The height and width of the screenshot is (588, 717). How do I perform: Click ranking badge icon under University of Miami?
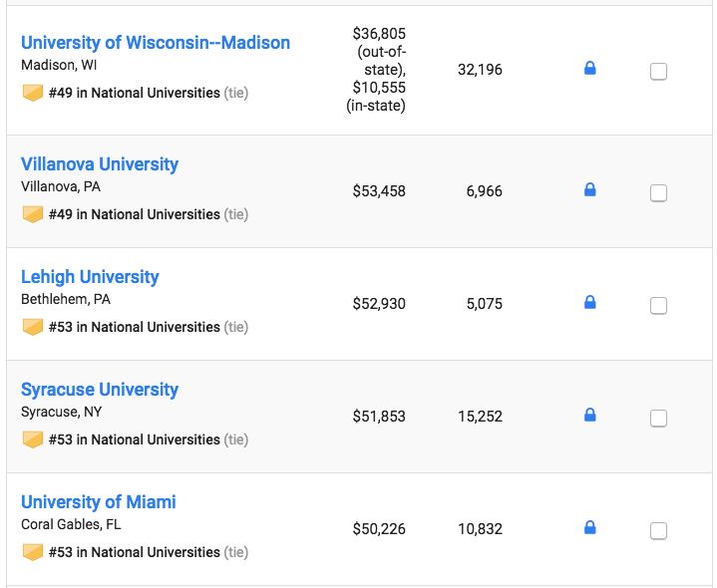point(33,552)
